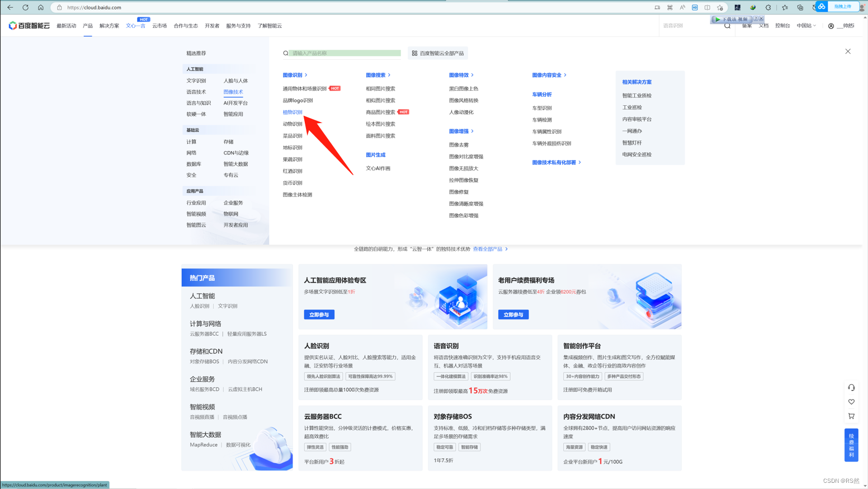Open the read aloud icon in the address bar

click(x=682, y=7)
